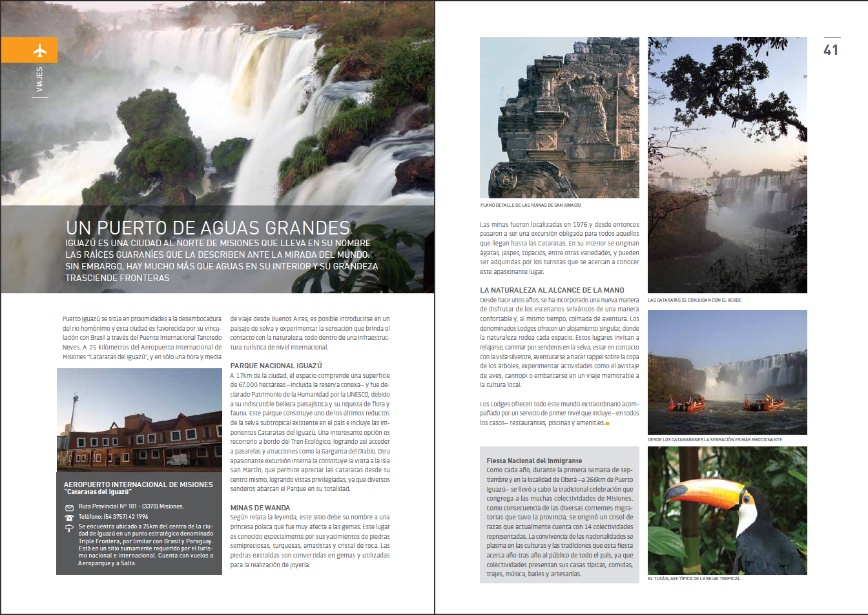Image resolution: width=868 pixels, height=615 pixels.
Task: Click the paragraph beginning Según relata la leyenda
Action: [310, 541]
